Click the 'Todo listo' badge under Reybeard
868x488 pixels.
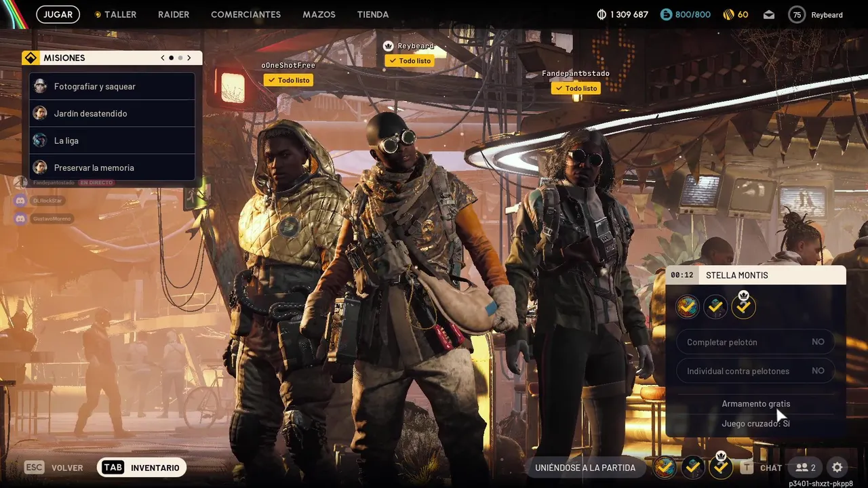pyautogui.click(x=410, y=60)
